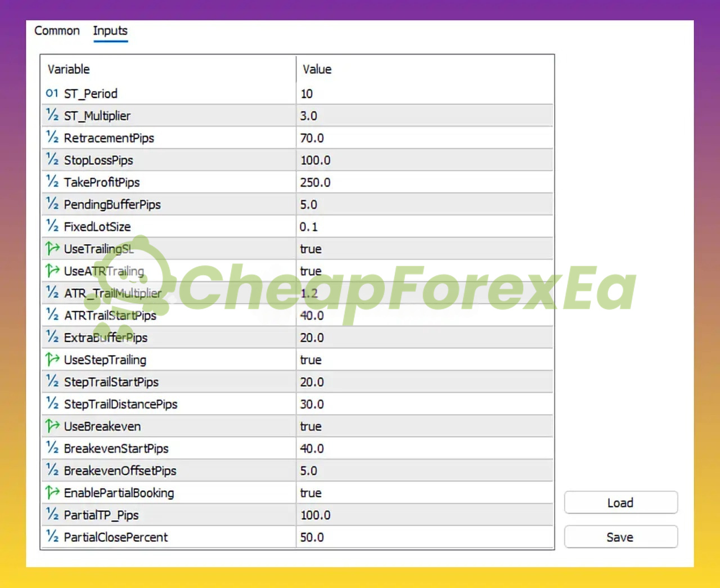
Task: Select the ½ icon next to FixedLotSize
Action: tap(52, 226)
